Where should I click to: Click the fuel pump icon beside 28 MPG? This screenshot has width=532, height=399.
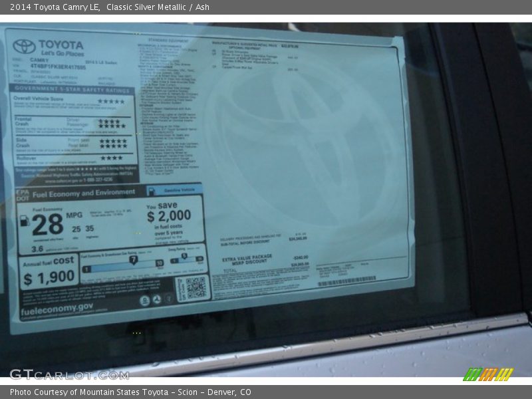pyautogui.click(x=25, y=221)
